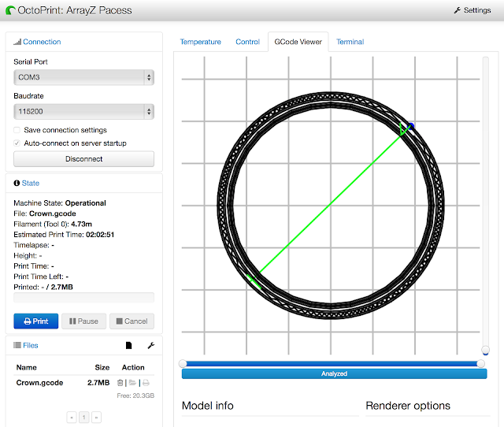
Task: Click the Analyzed progress bar
Action: (x=334, y=373)
